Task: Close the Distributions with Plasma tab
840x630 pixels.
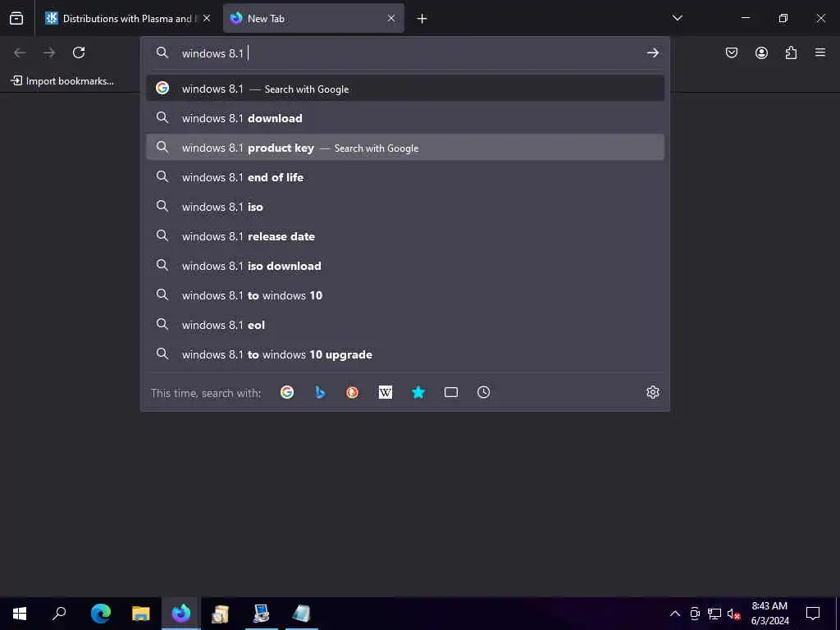Action: coord(207,18)
